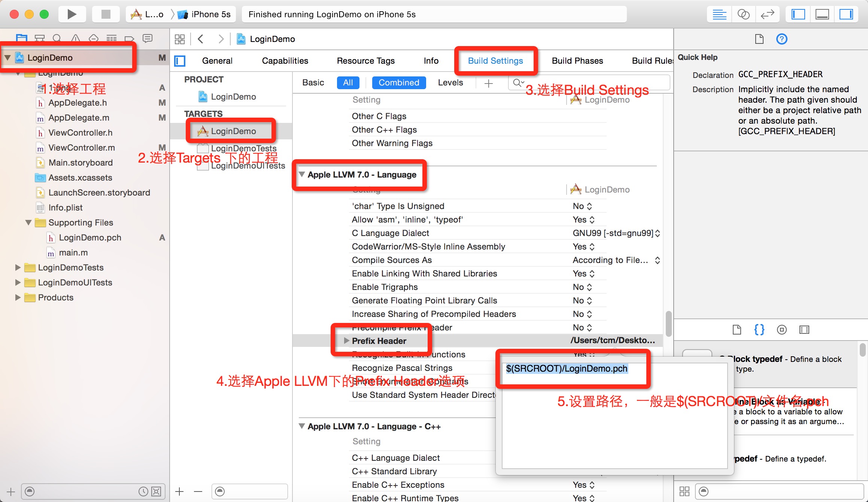Expand the LoginDemoTests group
This screenshot has height=502, width=868.
click(x=18, y=267)
